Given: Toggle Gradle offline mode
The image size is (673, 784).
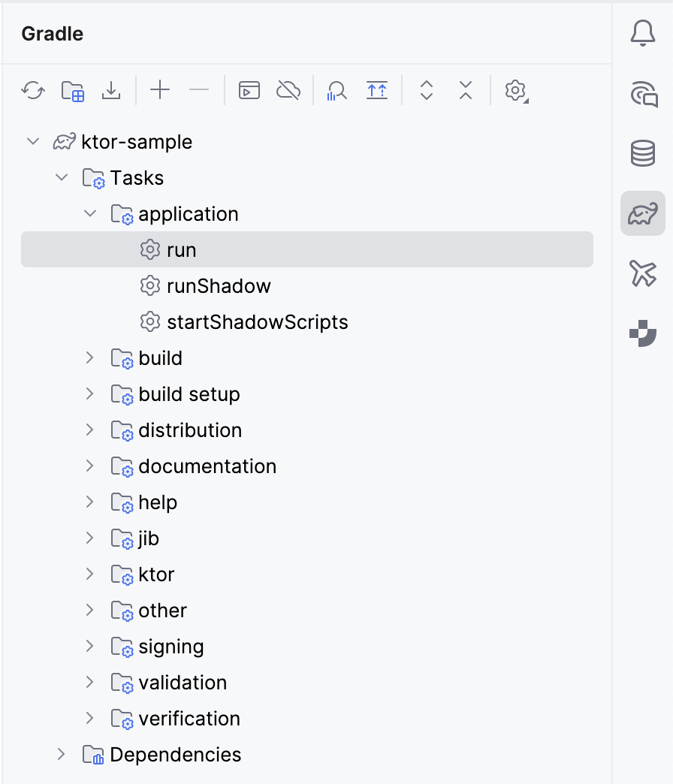Looking at the screenshot, I should coord(288,90).
